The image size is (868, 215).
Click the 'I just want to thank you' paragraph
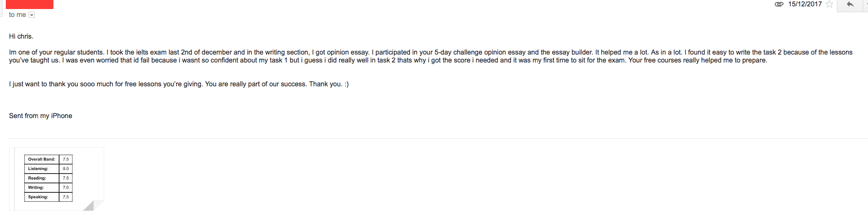pyautogui.click(x=179, y=84)
